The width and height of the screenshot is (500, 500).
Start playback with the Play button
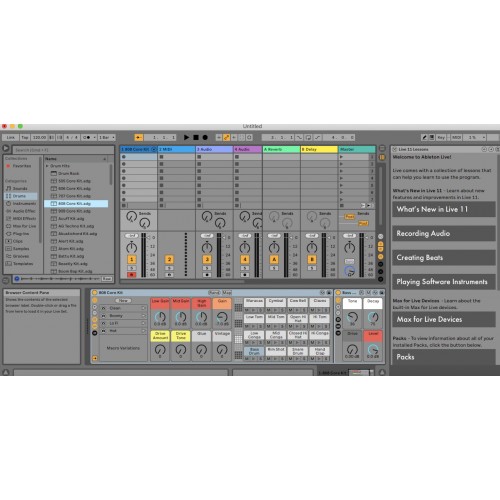click(186, 137)
